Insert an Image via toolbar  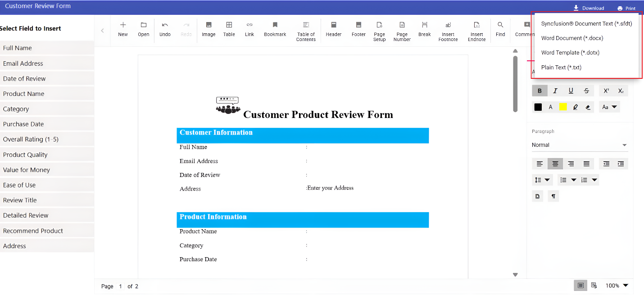[209, 29]
